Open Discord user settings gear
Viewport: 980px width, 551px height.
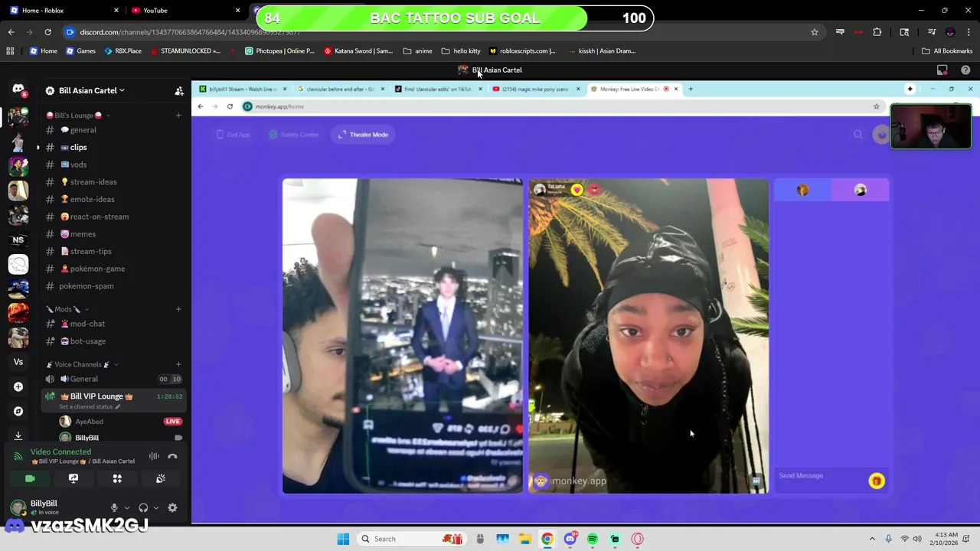172,507
